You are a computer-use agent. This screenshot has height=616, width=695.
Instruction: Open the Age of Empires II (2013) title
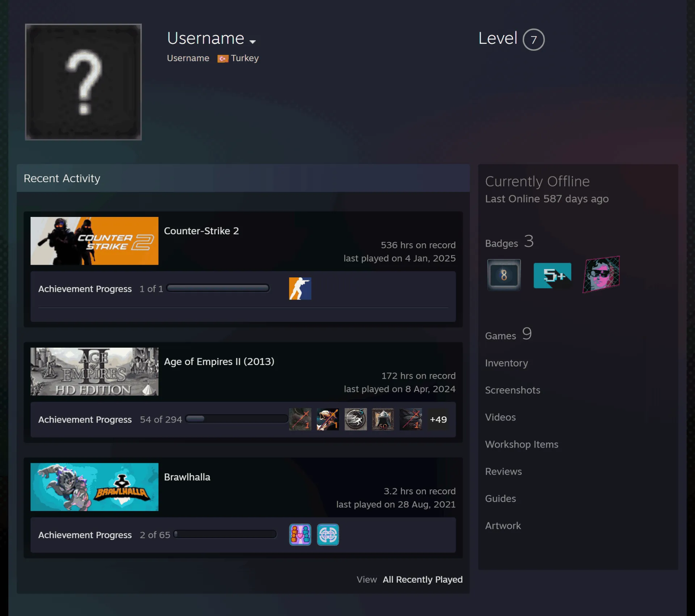click(x=219, y=361)
